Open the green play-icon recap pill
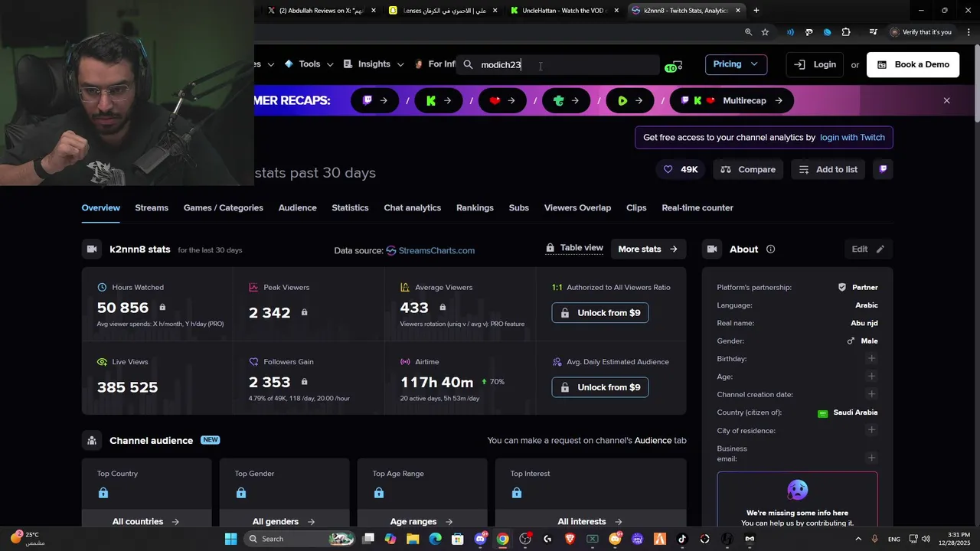This screenshot has width=980, height=551. point(630,100)
